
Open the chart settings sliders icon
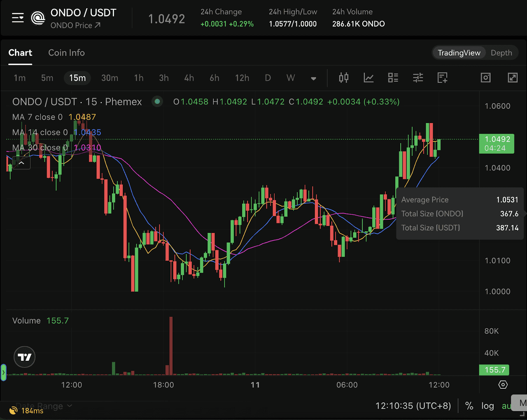(418, 78)
